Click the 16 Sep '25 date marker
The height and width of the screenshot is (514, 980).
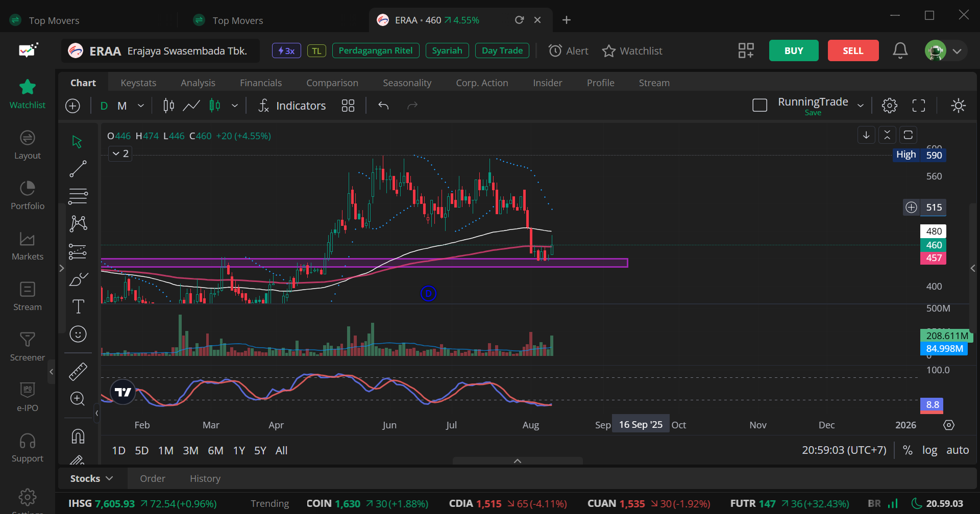(x=641, y=425)
